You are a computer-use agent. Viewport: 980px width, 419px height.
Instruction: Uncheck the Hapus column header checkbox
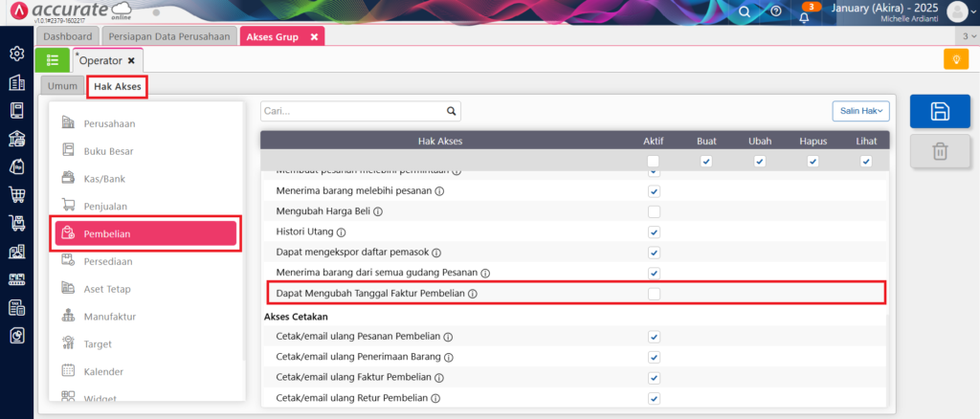(813, 162)
